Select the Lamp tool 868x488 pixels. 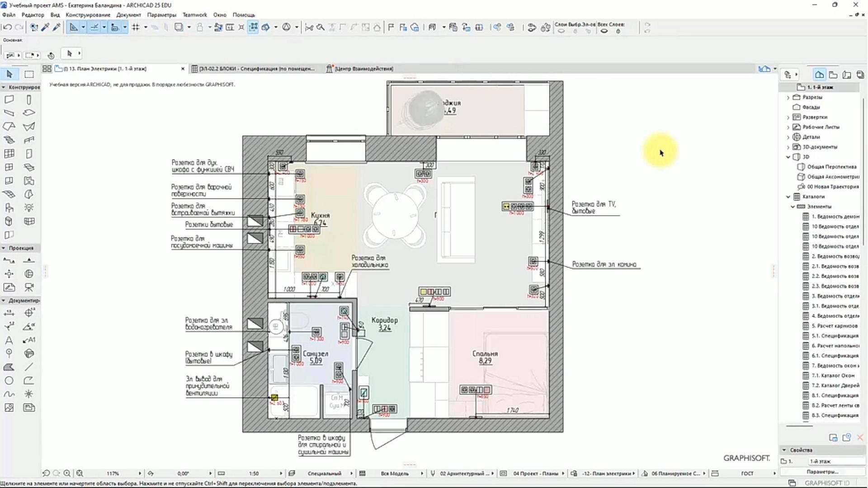(x=29, y=208)
